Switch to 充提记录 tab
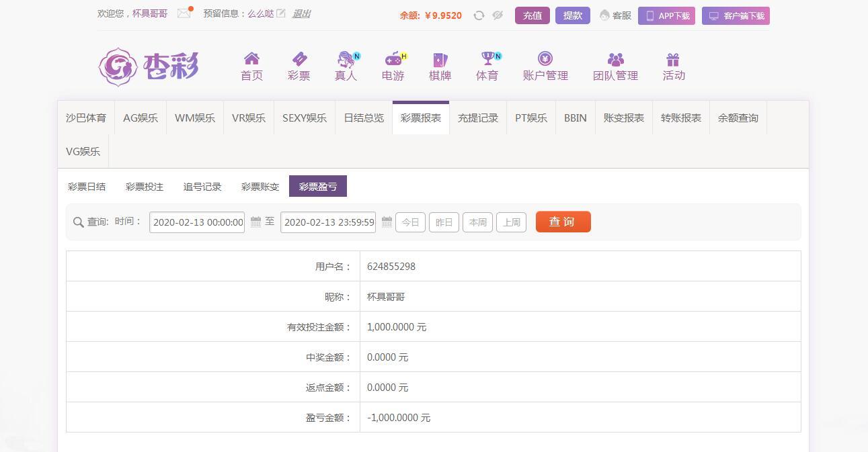Viewport: 868px width, 452px height. [478, 118]
